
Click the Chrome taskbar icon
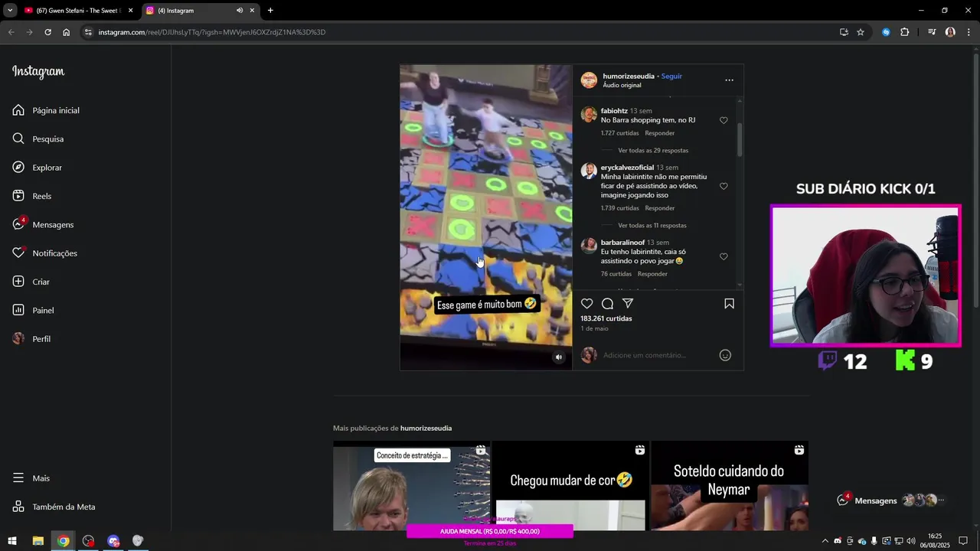63,541
